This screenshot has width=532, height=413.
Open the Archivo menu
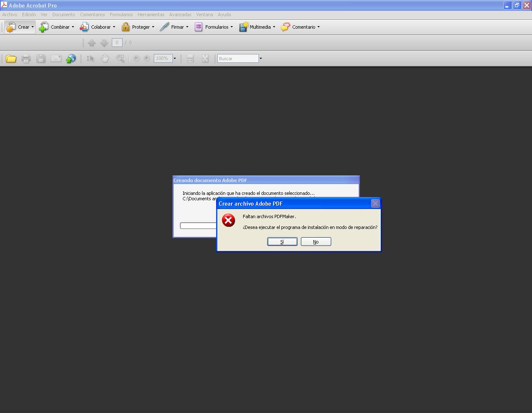(x=10, y=15)
